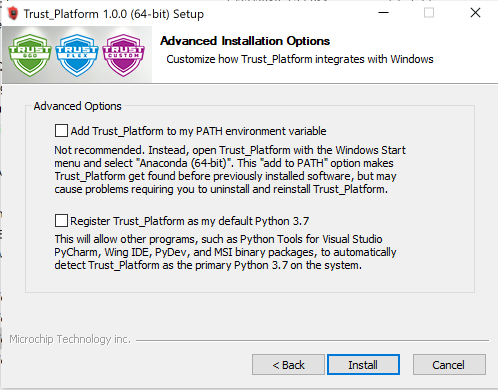This screenshot has height=390, width=498.
Task: Click the 'Not recommended' PATH description text
Action: 230,170
